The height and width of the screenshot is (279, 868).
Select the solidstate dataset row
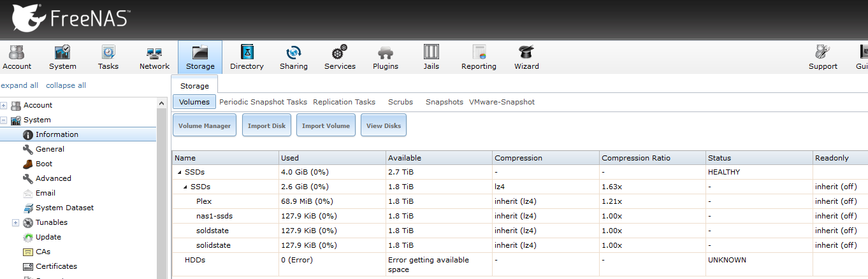[520, 245]
